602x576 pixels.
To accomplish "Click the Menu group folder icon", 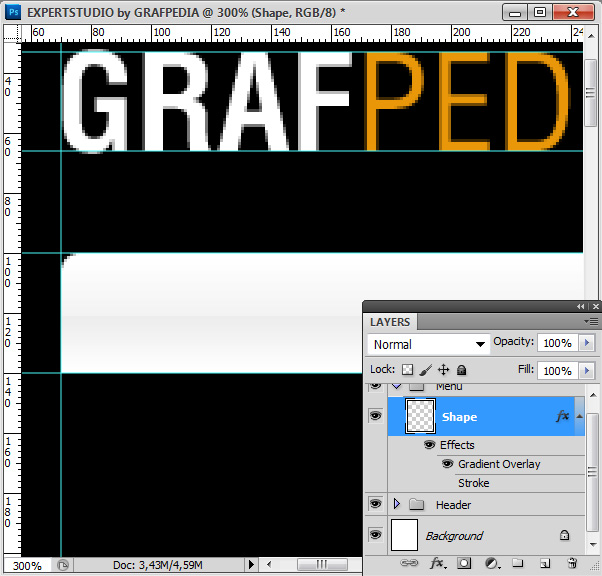I will (417, 387).
